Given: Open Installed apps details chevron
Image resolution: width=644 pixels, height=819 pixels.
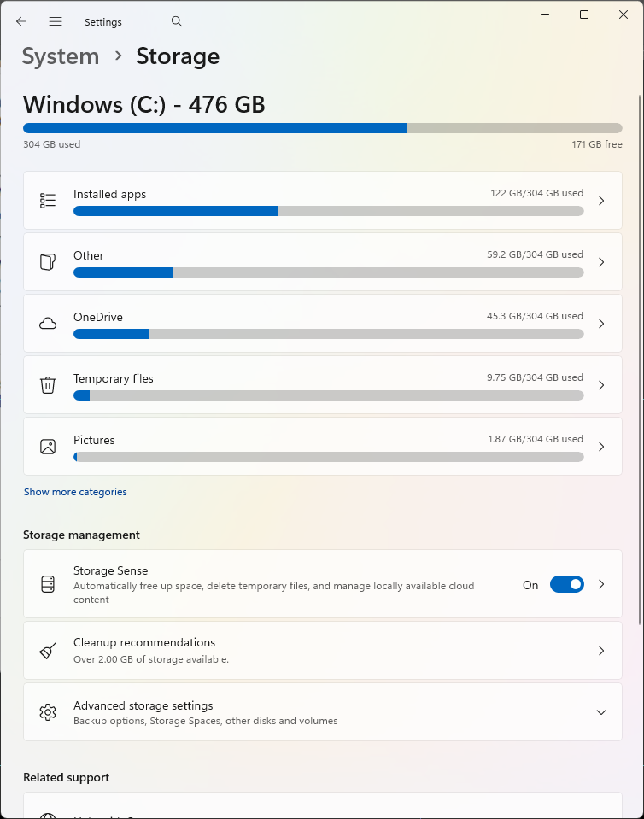Looking at the screenshot, I should [x=601, y=201].
